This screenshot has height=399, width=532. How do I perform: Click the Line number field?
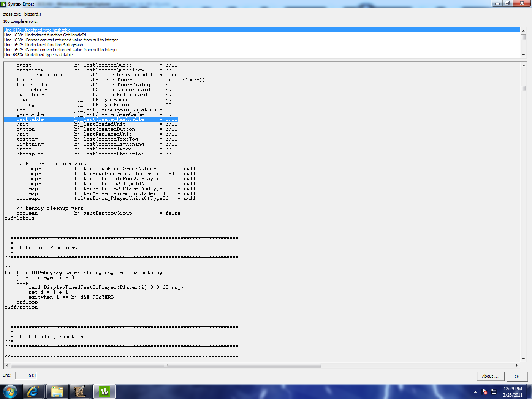click(x=26, y=375)
